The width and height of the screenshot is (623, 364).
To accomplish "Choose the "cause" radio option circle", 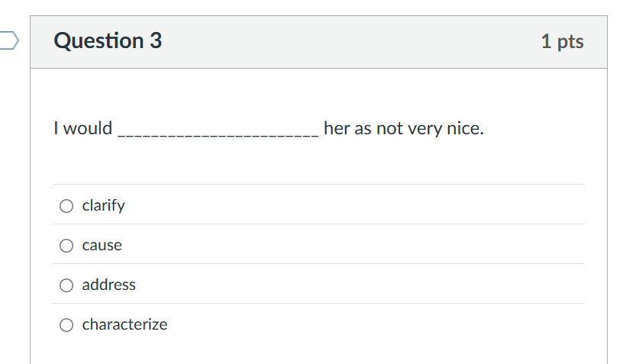I will coord(67,245).
